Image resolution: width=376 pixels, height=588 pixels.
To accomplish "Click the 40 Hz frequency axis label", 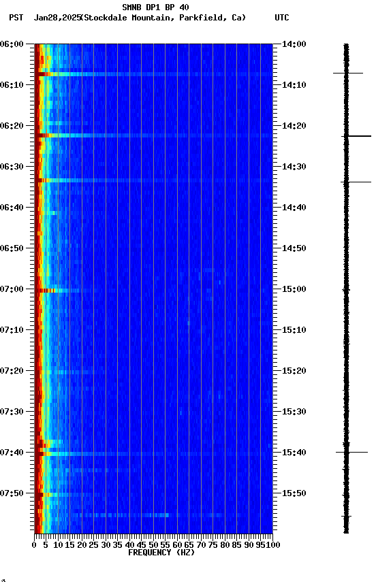I will pyautogui.click(x=129, y=545).
